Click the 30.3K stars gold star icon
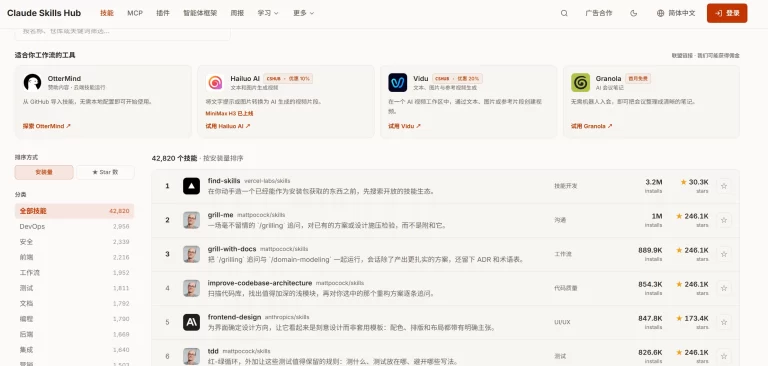 coord(683,182)
